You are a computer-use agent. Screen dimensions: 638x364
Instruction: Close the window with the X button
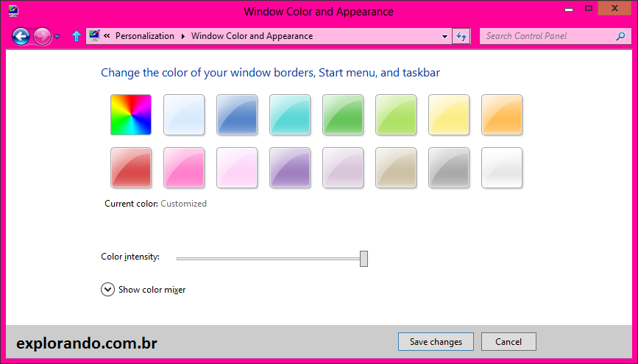click(614, 9)
